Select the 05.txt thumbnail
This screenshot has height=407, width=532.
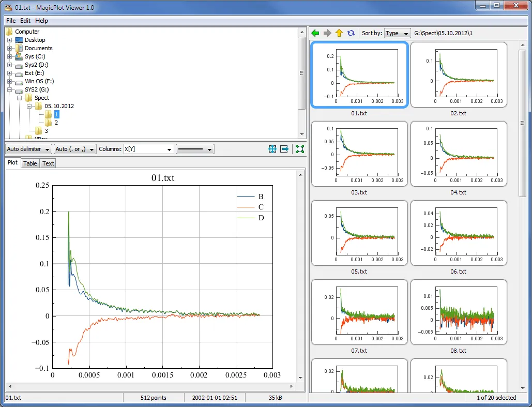[x=359, y=233]
